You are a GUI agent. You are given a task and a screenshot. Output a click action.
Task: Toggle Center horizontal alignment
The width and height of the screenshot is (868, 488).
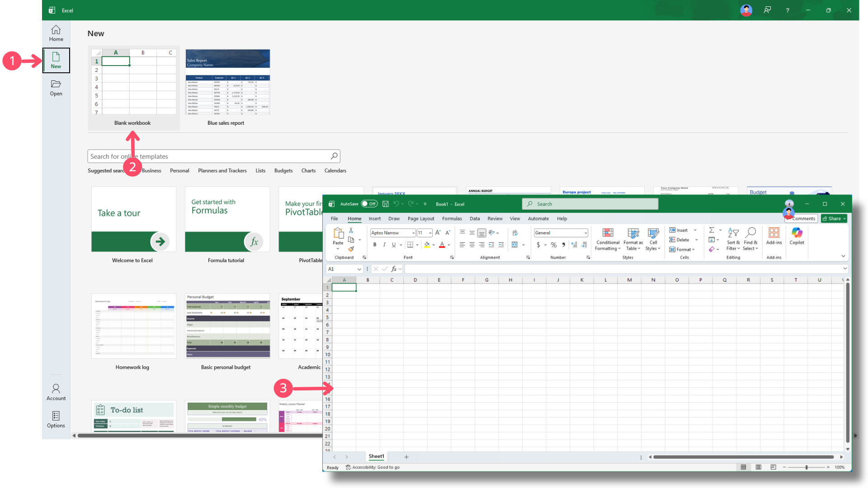click(x=472, y=244)
